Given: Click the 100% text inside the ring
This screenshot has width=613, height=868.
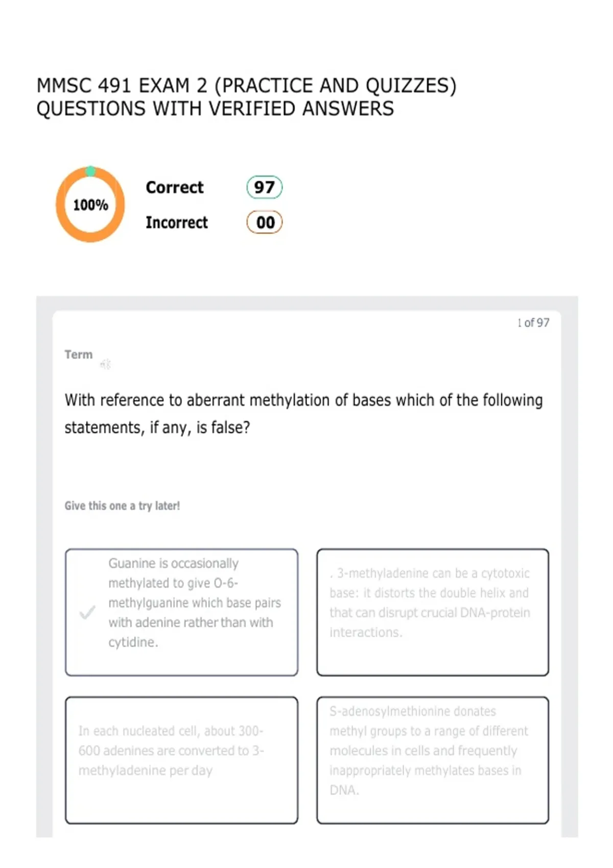Looking at the screenshot, I should tap(90, 205).
